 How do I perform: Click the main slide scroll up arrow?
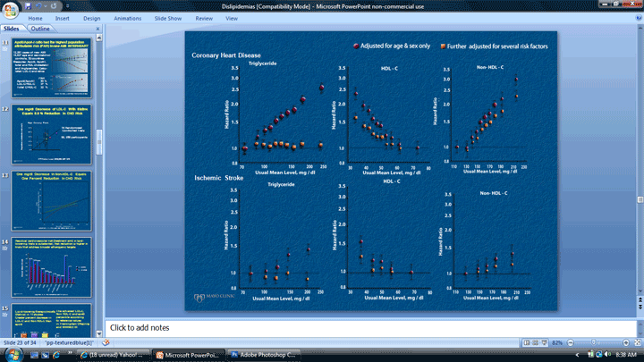tap(640, 28)
